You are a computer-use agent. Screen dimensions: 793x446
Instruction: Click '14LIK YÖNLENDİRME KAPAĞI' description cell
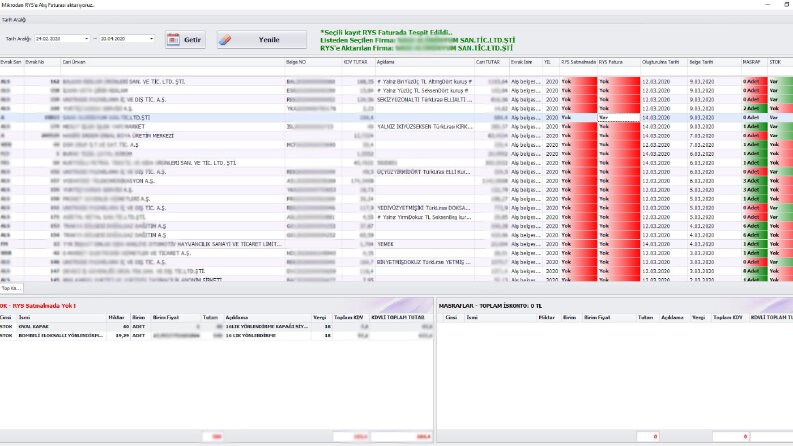267,326
